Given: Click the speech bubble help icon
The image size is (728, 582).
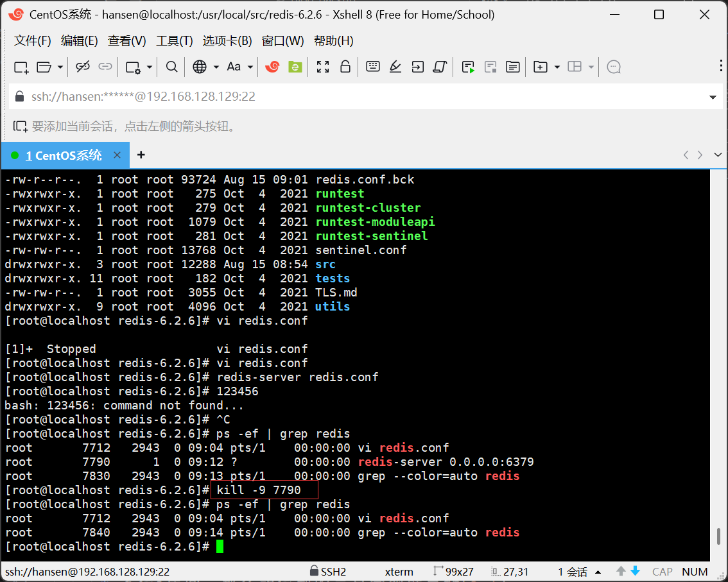Looking at the screenshot, I should (x=614, y=67).
